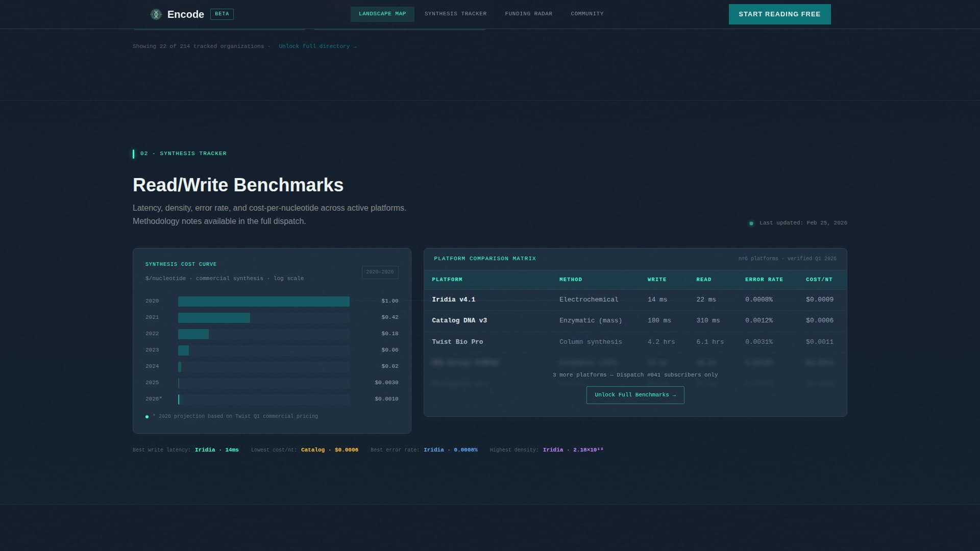The height and width of the screenshot is (551, 980).
Task: Follow the Unlock full directory link
Action: click(x=317, y=46)
